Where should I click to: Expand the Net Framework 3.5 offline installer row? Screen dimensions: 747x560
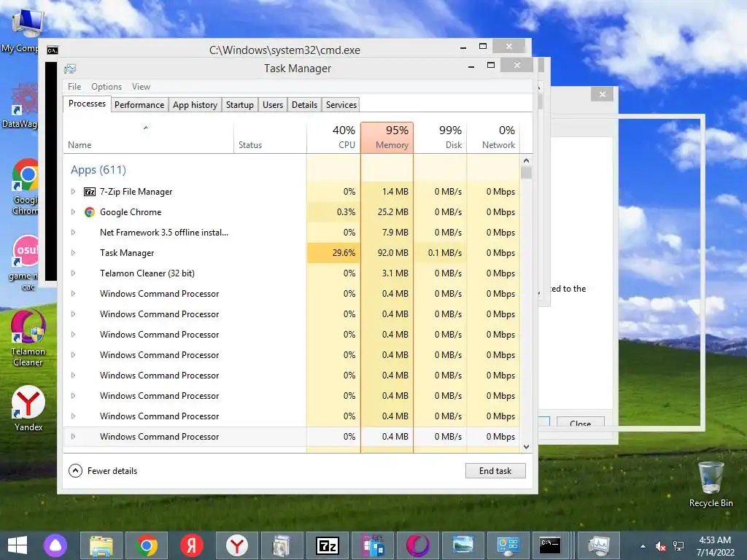pos(73,233)
